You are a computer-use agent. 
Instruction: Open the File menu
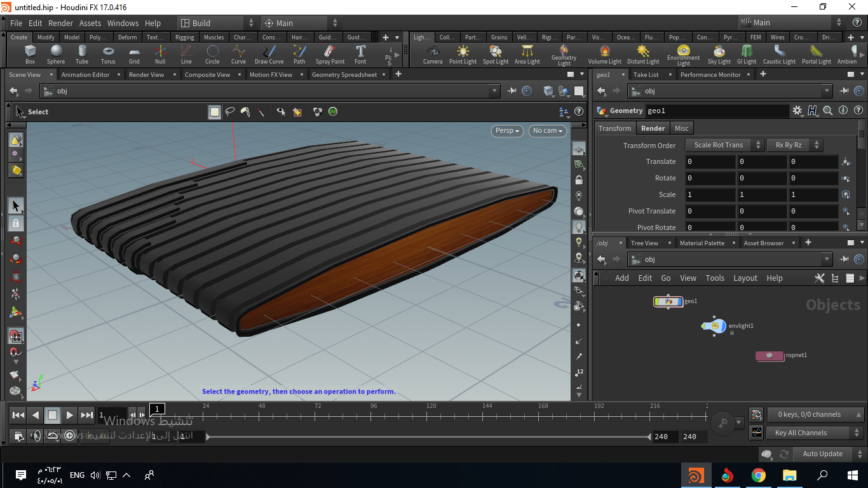coord(17,23)
